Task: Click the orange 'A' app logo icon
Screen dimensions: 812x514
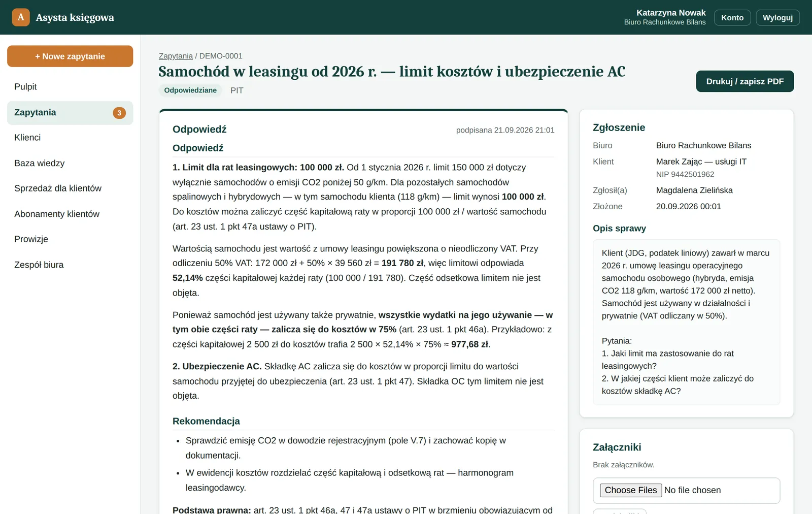Action: 21,17
